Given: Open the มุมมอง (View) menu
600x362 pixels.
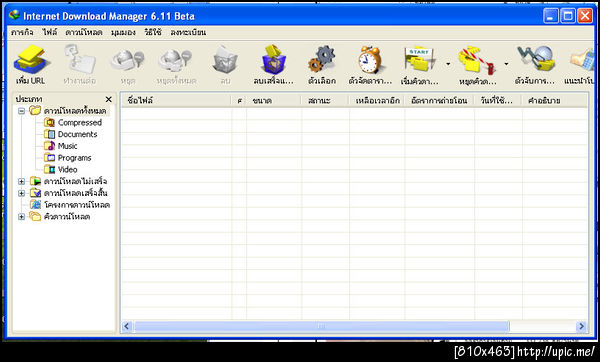Looking at the screenshot, I should 123,33.
